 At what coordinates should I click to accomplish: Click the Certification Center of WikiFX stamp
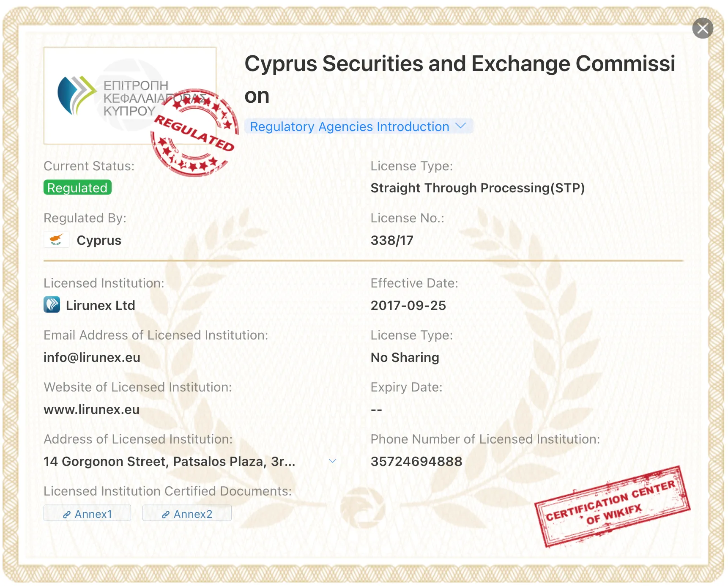click(612, 507)
